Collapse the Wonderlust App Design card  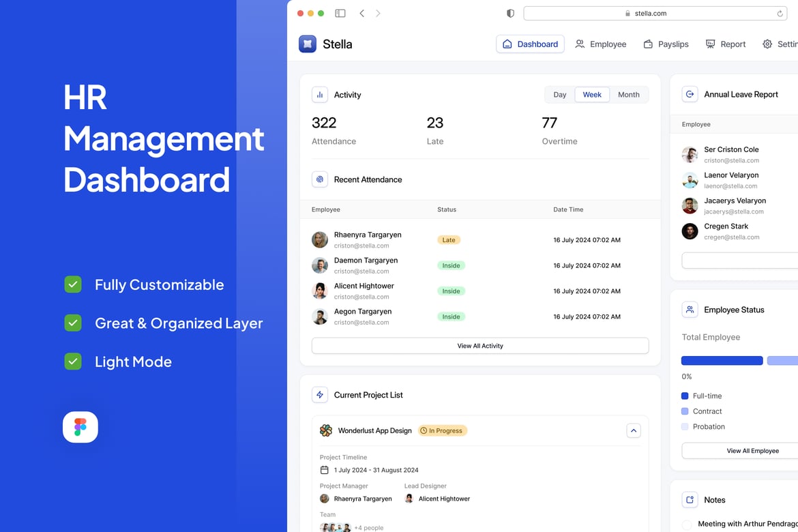click(x=634, y=430)
